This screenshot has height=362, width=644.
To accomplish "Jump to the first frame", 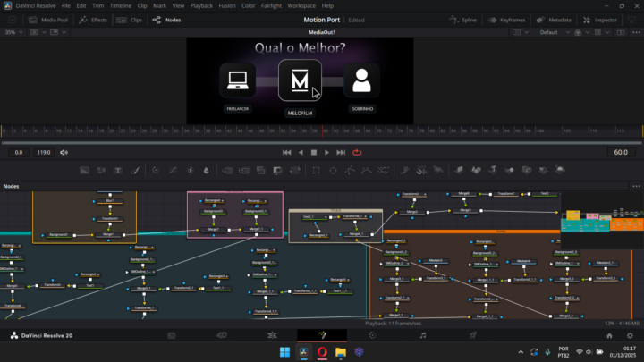I will tap(287, 153).
